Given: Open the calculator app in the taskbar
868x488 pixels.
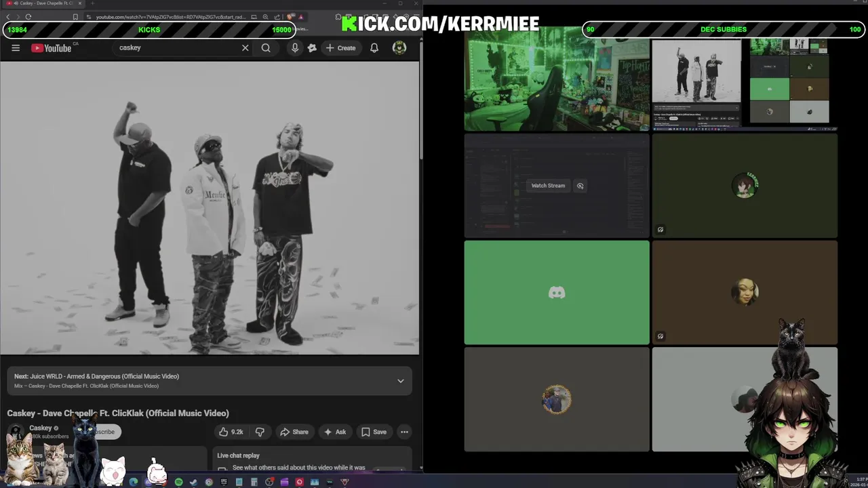Looking at the screenshot, I should [254, 482].
